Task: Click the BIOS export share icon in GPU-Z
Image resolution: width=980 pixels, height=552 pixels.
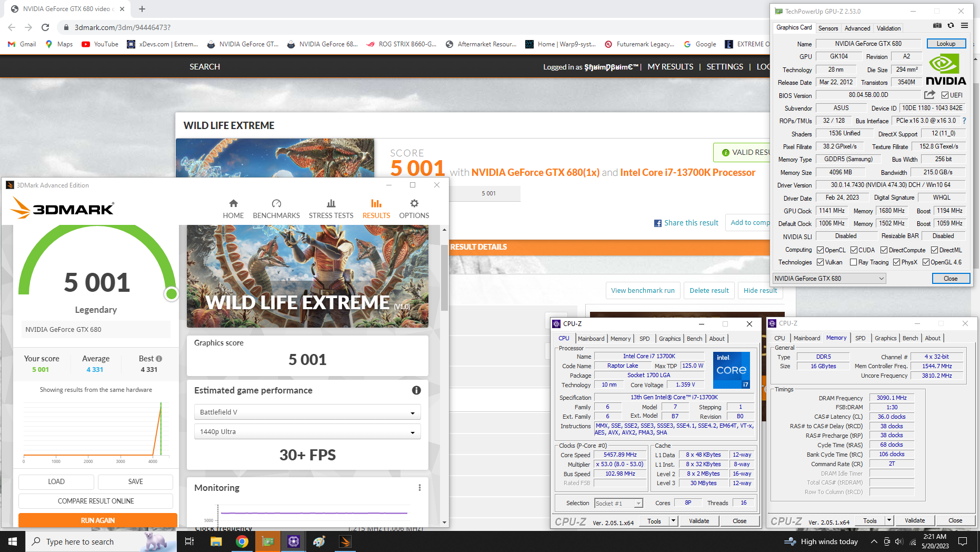Action: pos(930,95)
